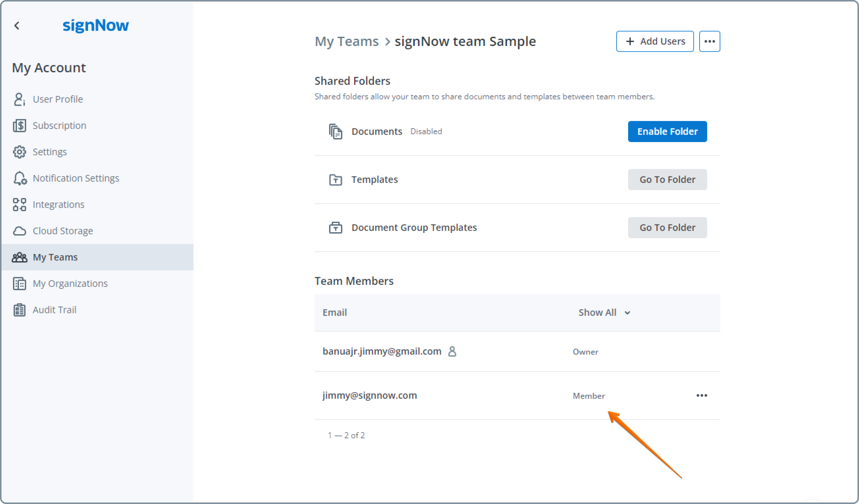Open the team options three-dot menu near Add Users
The width and height of the screenshot is (859, 504).
coord(710,42)
